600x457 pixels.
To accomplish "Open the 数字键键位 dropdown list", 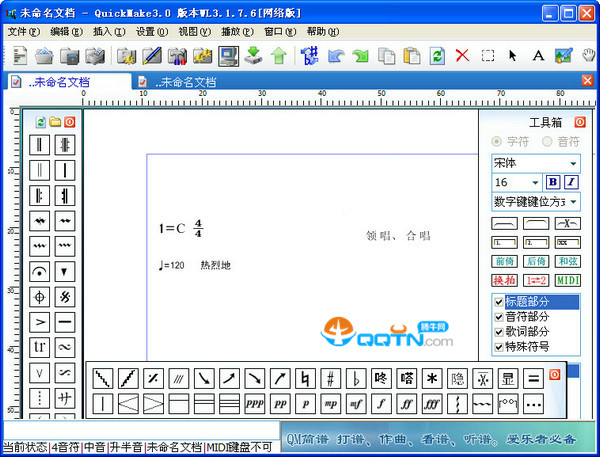I will 573,201.
